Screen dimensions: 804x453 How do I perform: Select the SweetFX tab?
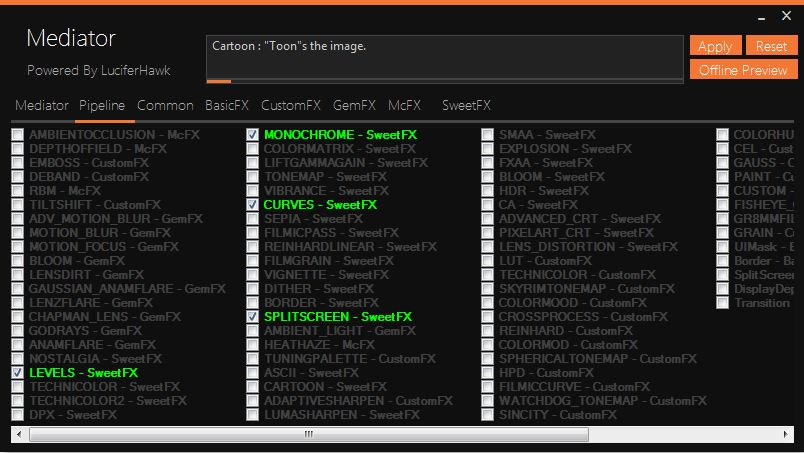(x=466, y=105)
